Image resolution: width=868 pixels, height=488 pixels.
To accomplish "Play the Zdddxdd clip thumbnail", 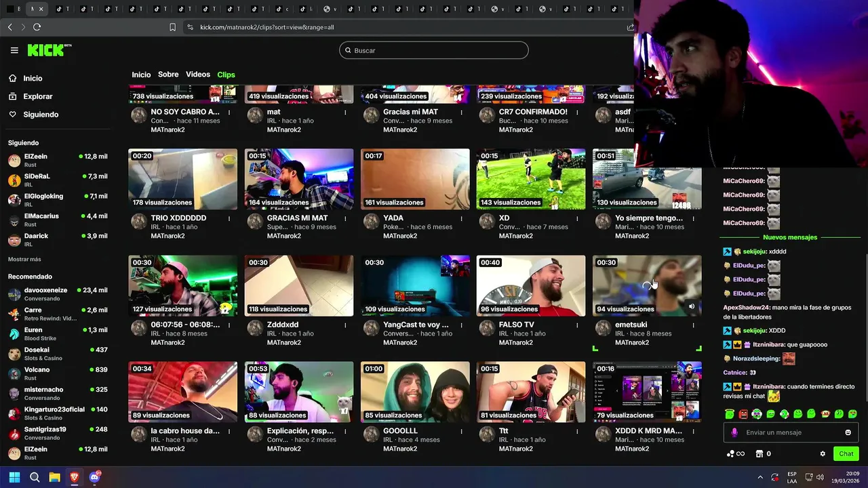I will click(x=299, y=285).
